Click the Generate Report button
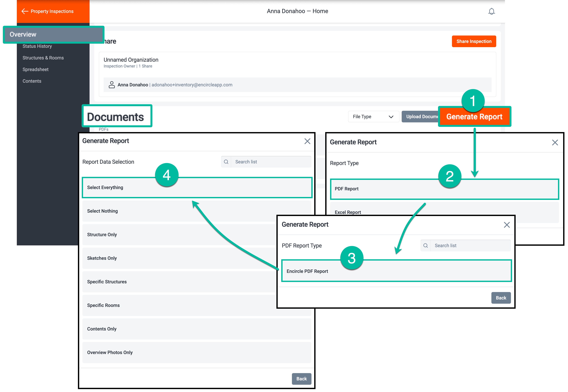Viewport: 568px width, 392px height. (474, 117)
